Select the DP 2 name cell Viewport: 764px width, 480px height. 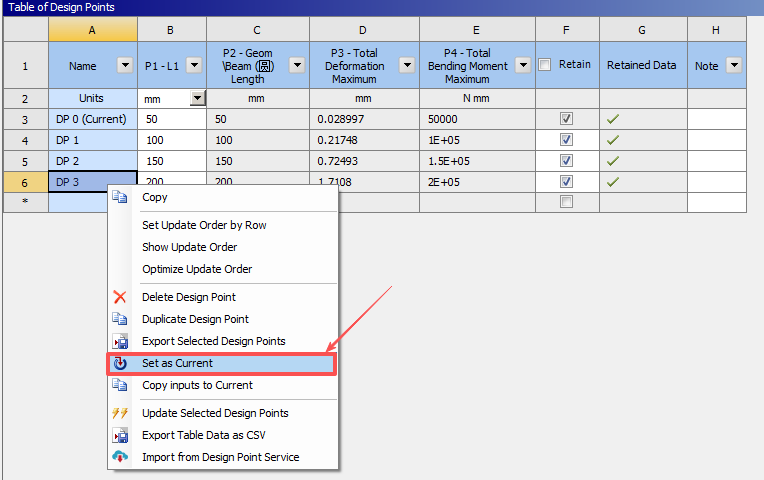tap(93, 161)
